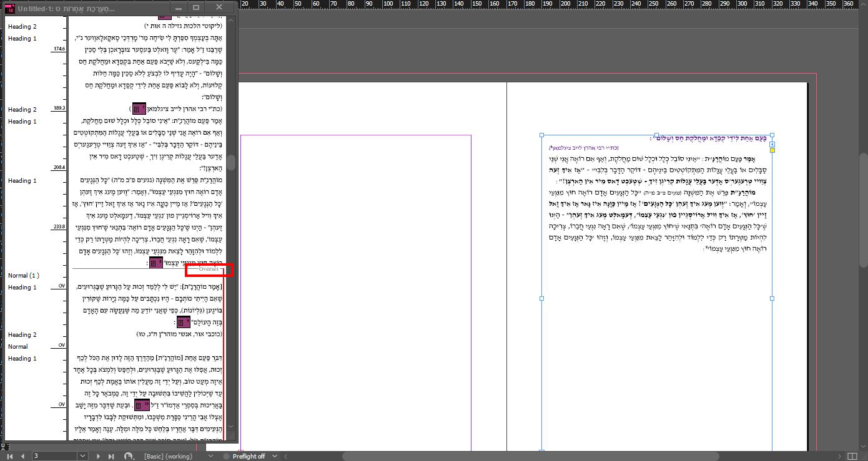Click the open-document status icon in status bar

(128, 456)
